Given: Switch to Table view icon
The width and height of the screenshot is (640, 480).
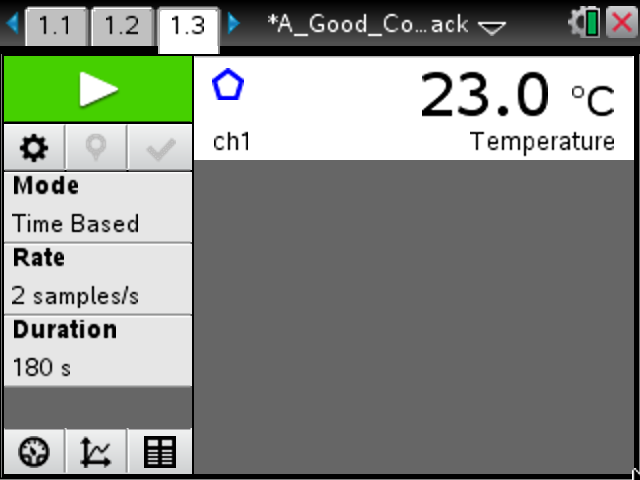Looking at the screenshot, I should tap(160, 451).
